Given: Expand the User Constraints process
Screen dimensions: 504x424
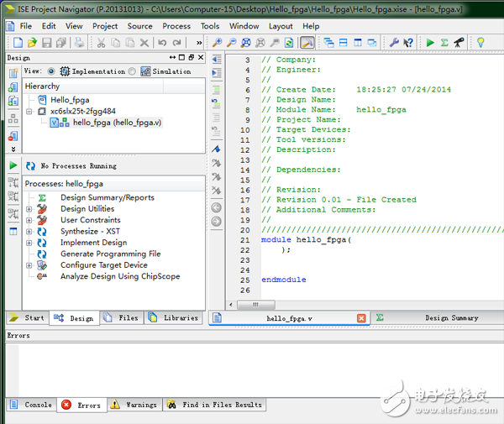Looking at the screenshot, I should [29, 220].
